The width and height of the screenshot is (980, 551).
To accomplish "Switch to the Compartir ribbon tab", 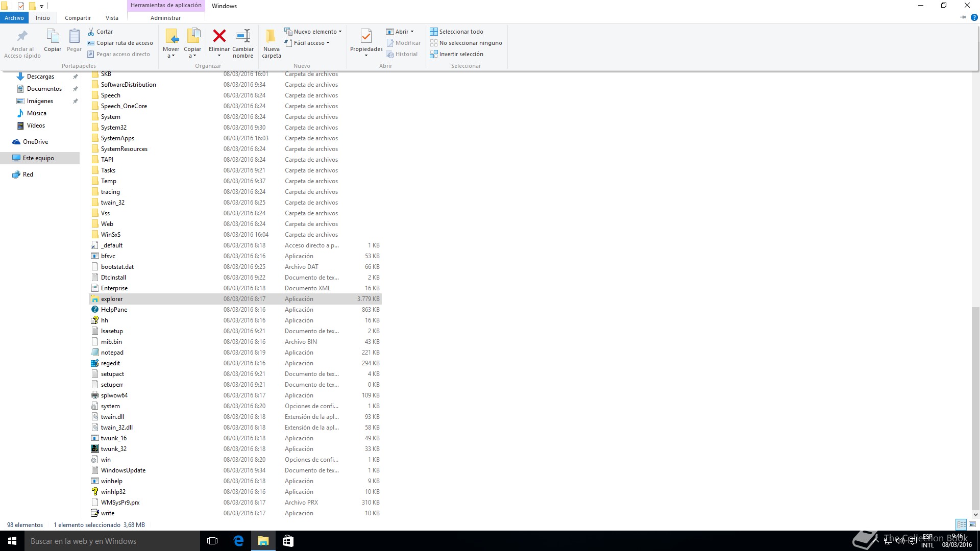I will pyautogui.click(x=78, y=18).
